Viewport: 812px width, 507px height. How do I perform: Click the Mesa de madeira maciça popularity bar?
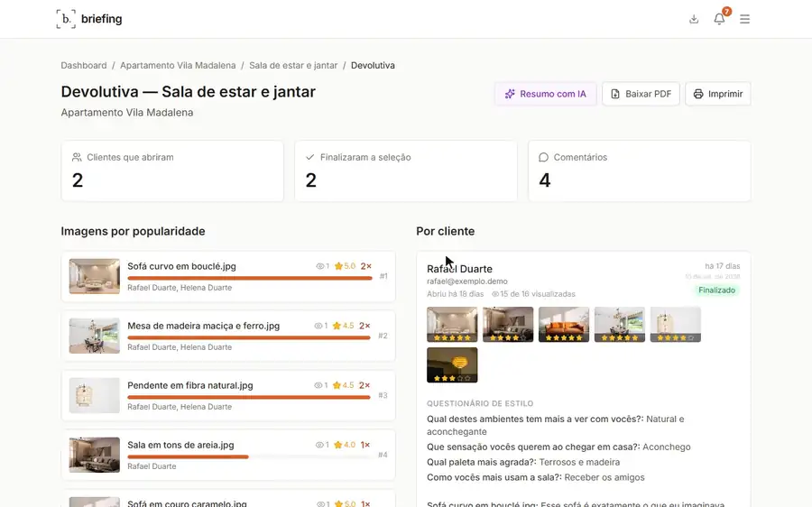(x=249, y=337)
